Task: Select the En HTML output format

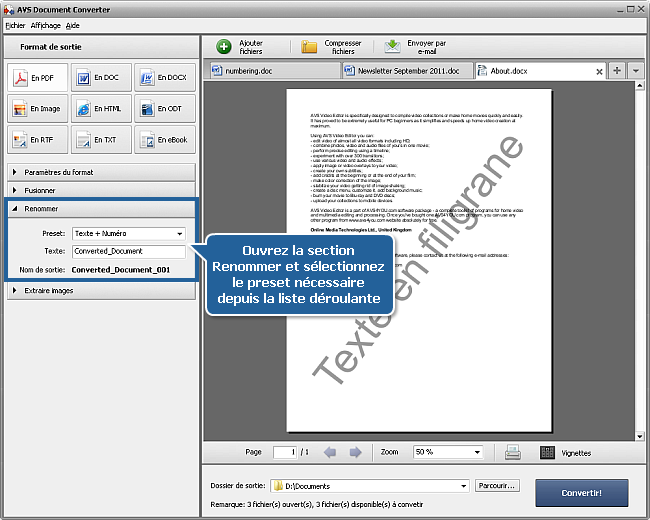Action: 100,109
